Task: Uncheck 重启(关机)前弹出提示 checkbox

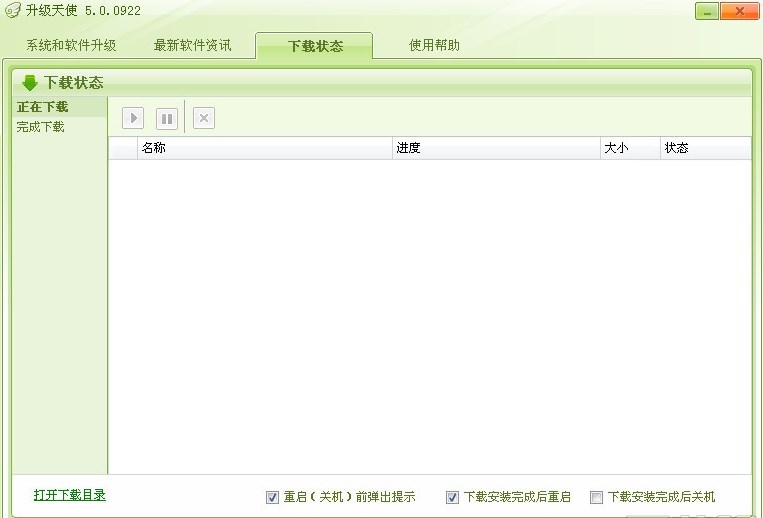Action: [x=272, y=497]
